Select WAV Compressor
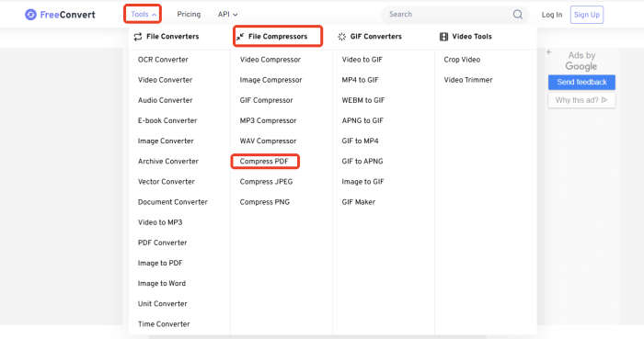The height and width of the screenshot is (339, 644). [268, 141]
